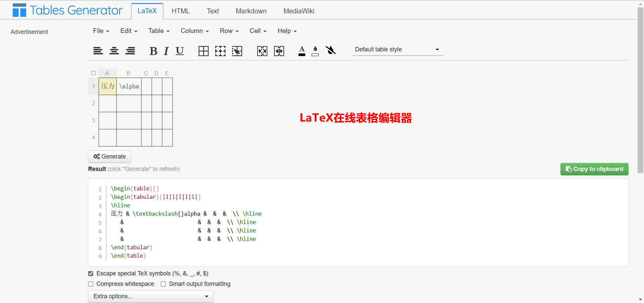Switch to the MediaWiki tab
Screen dimensions: 644x303
click(x=299, y=11)
